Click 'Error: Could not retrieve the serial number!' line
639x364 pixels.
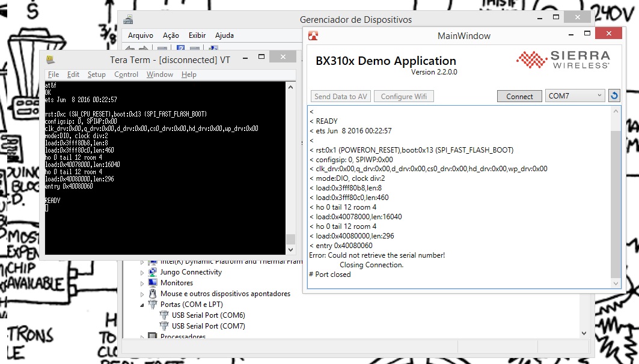[377, 255]
